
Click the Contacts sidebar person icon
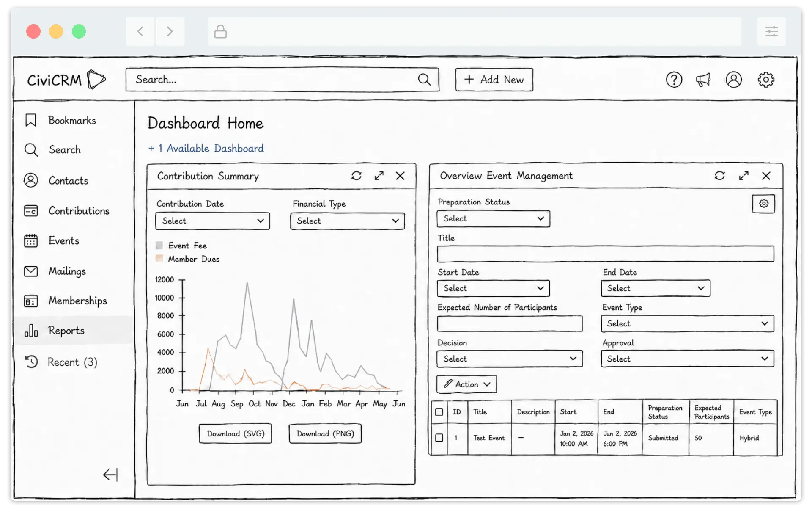[x=30, y=180]
